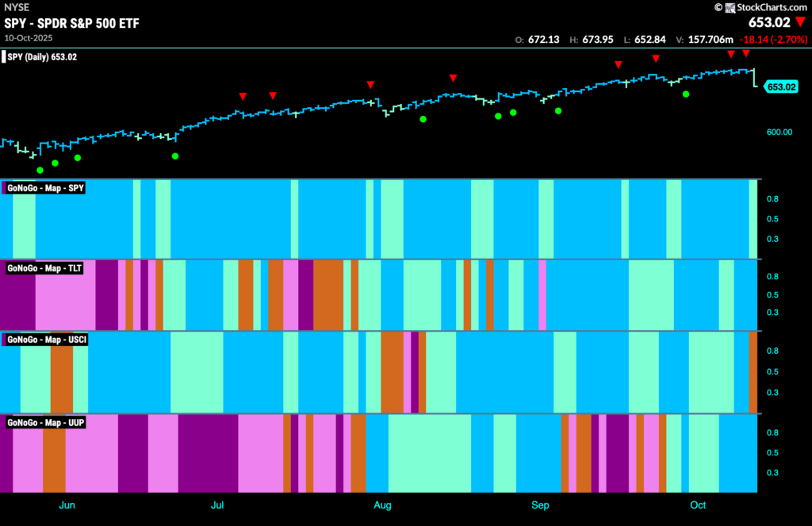
Task: Click the orange block in USCI map in early June
Action: click(62, 372)
